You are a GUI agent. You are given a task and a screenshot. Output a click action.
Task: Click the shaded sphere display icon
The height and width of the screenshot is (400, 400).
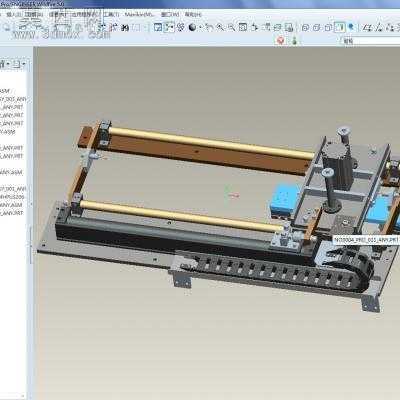click(x=192, y=27)
